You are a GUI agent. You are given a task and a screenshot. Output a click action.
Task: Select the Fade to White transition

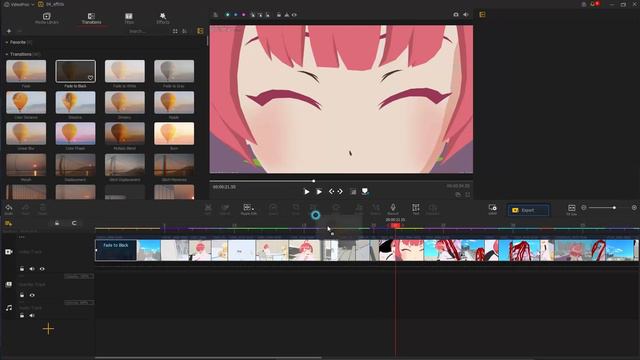coord(125,71)
